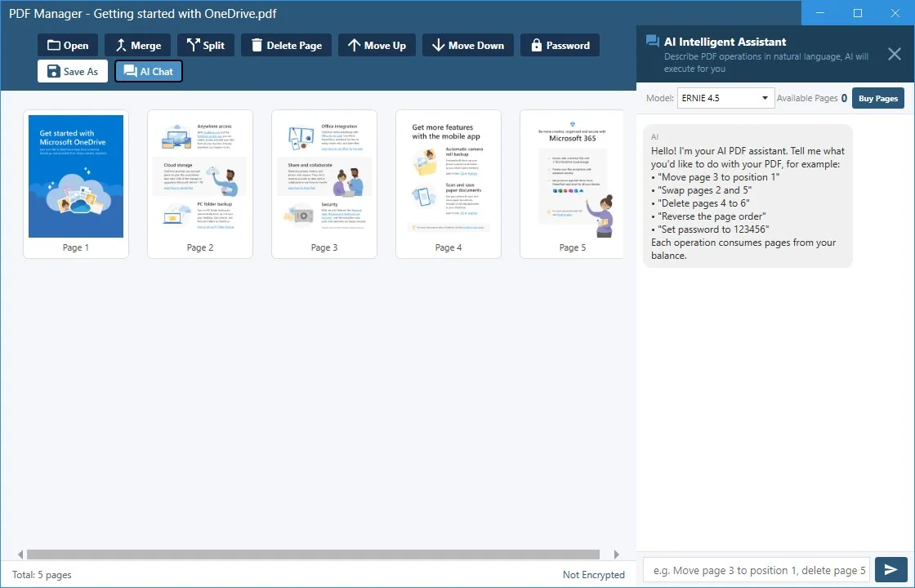Image resolution: width=915 pixels, height=588 pixels.
Task: Click the 'Model:' label text
Action: point(660,98)
